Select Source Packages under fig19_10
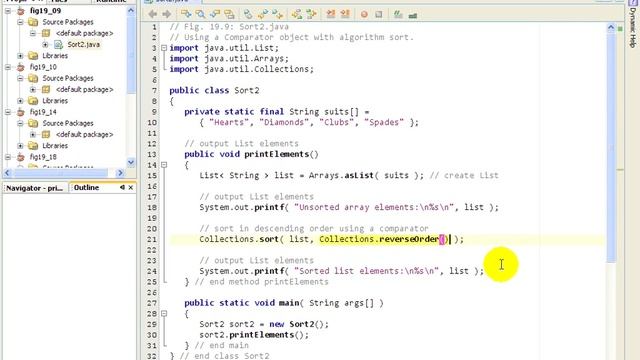640x360 pixels. tap(68, 78)
